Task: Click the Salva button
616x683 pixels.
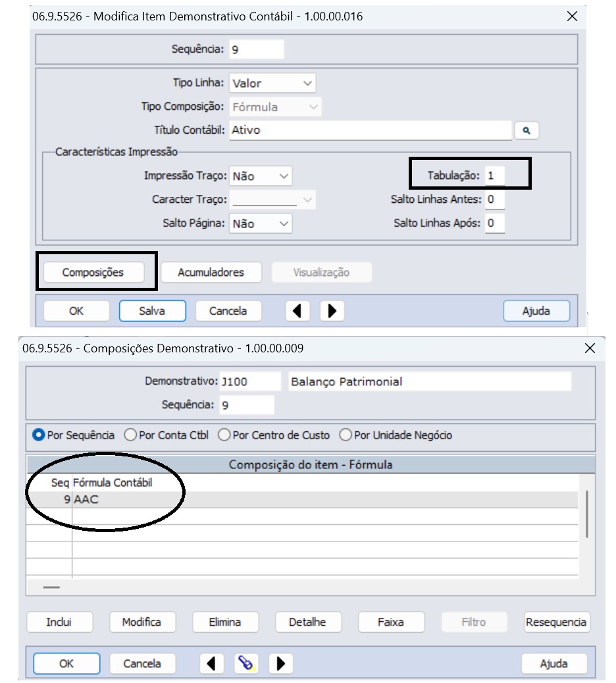Action: click(x=153, y=311)
